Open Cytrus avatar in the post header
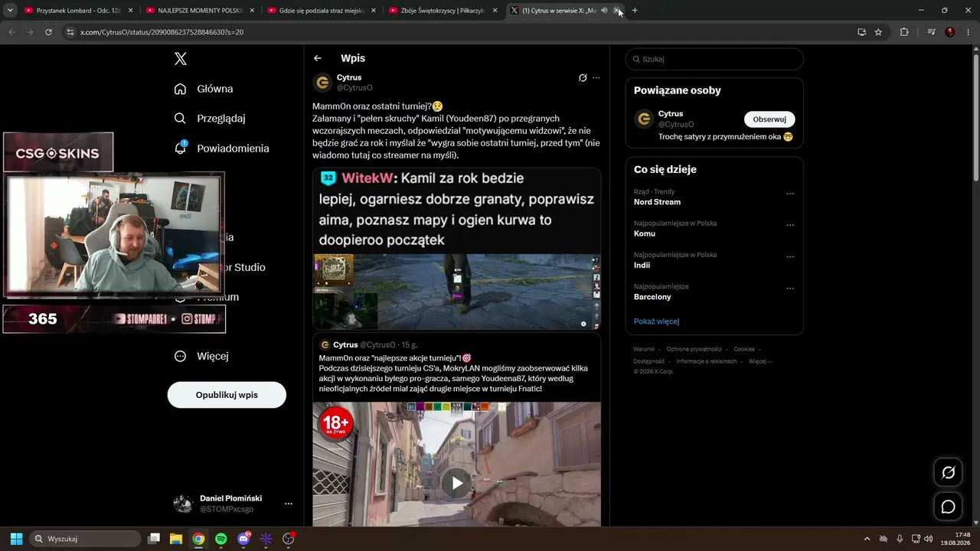 click(323, 83)
